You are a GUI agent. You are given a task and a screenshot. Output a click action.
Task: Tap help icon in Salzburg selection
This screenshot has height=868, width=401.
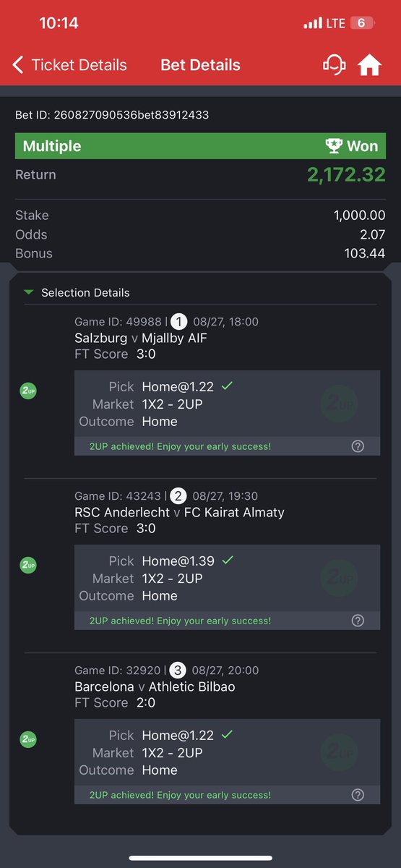(x=358, y=446)
